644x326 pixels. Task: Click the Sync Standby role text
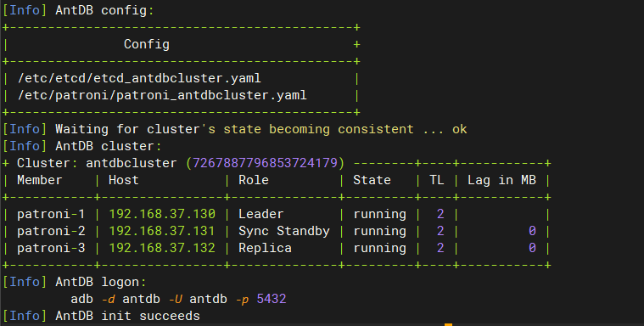pos(284,231)
